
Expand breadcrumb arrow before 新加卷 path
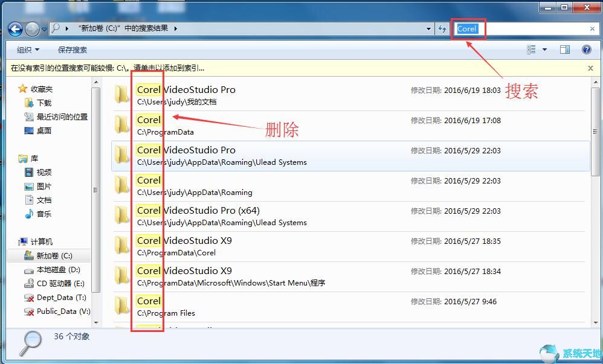click(x=67, y=28)
